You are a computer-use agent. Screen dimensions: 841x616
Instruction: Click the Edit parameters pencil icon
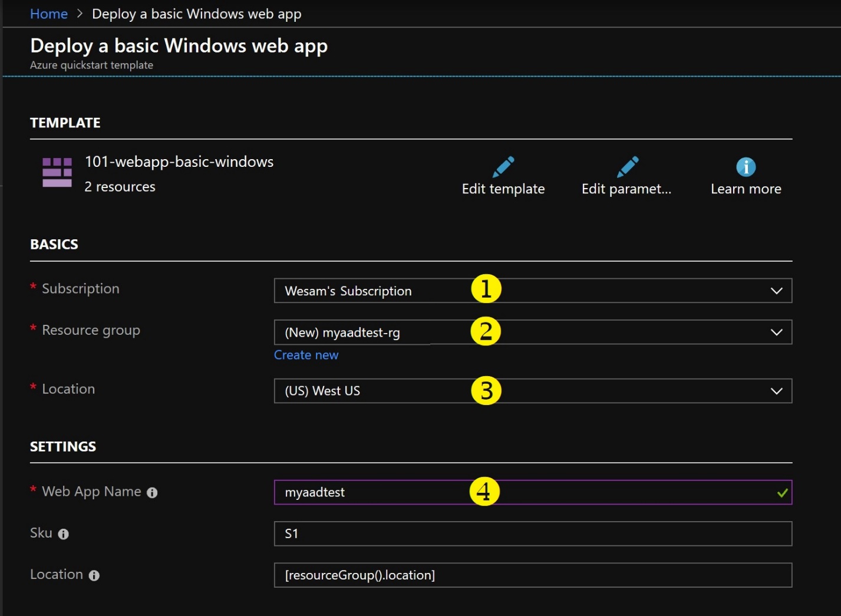click(x=628, y=167)
